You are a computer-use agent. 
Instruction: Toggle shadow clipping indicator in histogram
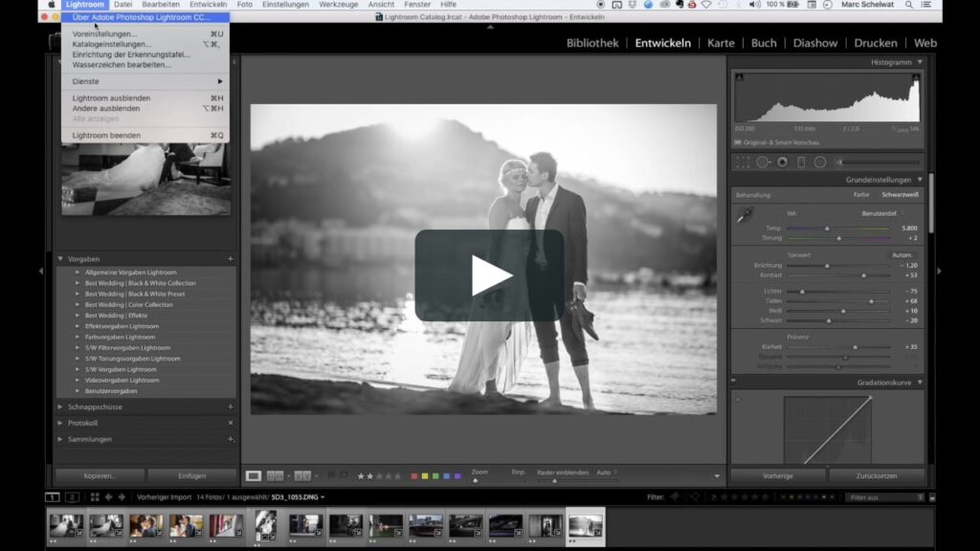(x=739, y=77)
